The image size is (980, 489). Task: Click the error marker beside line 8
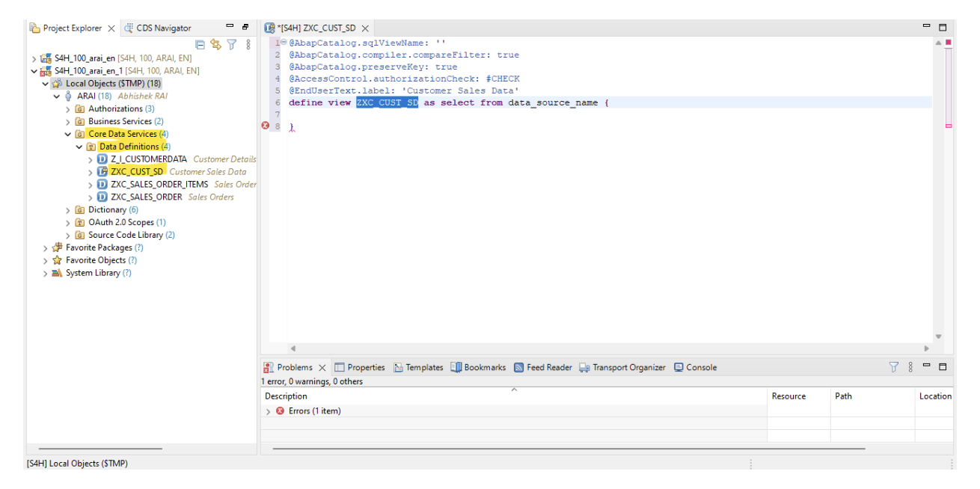tap(265, 126)
